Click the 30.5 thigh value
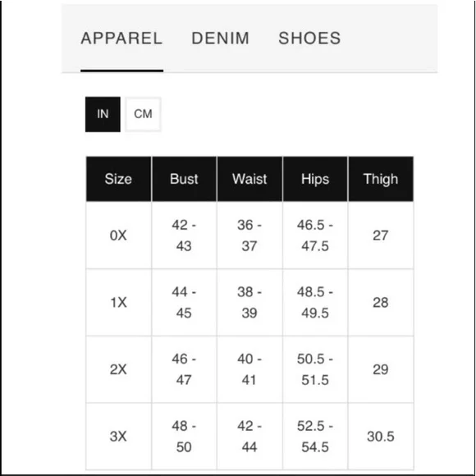Screen dimensions: 476x476 coord(381,437)
